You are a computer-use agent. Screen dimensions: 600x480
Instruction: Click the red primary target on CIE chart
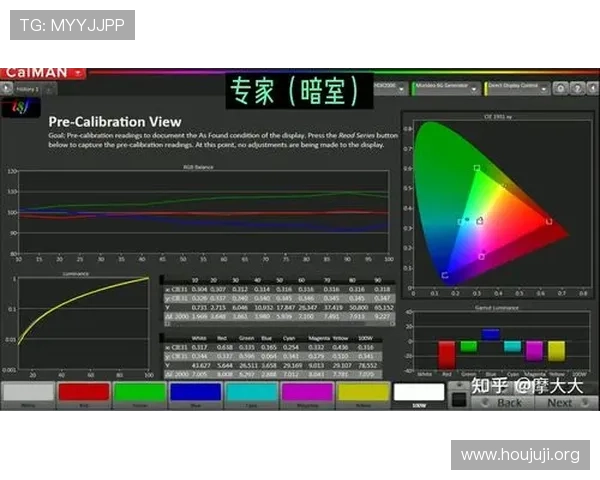549,222
